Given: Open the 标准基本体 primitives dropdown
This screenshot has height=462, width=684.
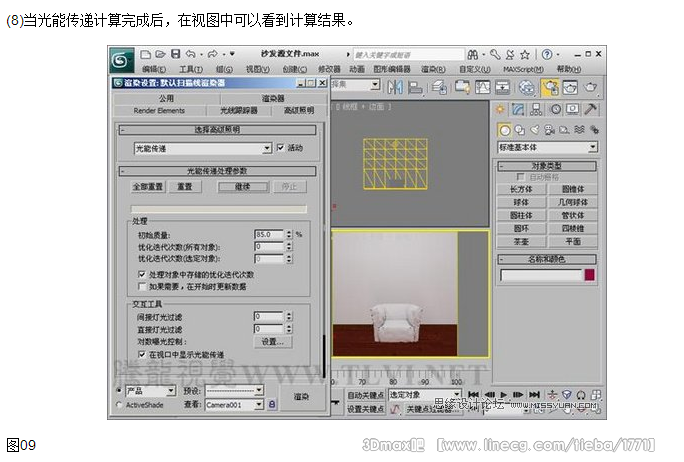Looking at the screenshot, I should (547, 147).
